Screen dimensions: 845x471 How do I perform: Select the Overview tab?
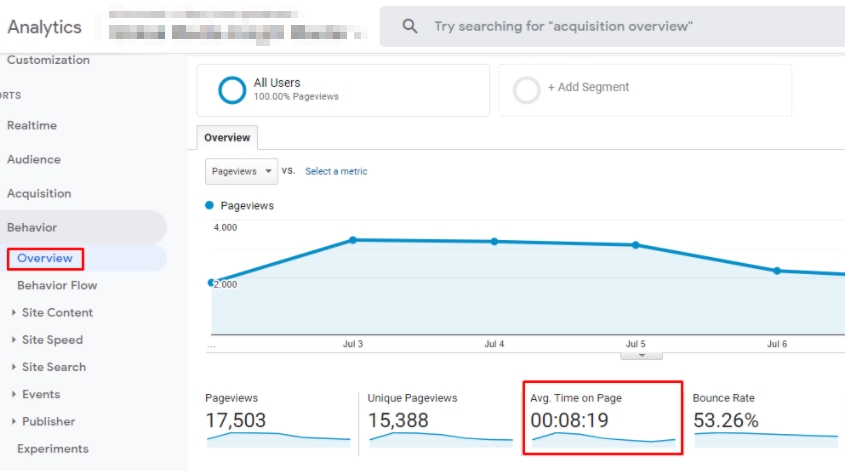227,138
